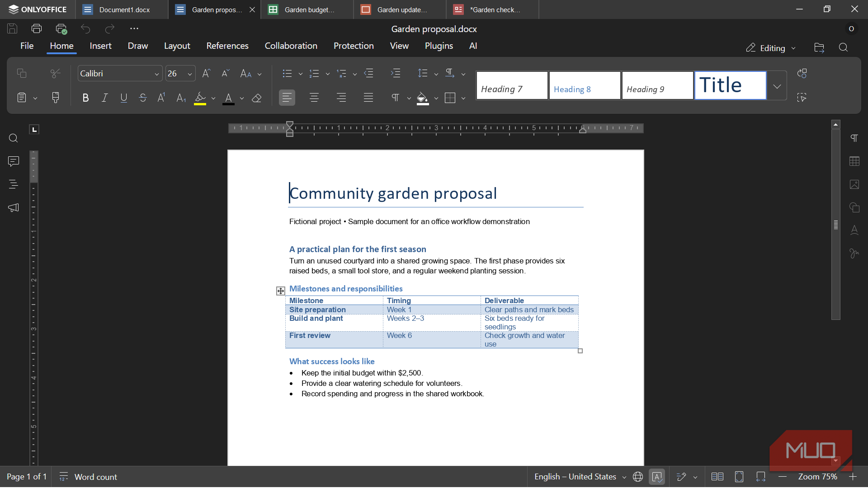Click the Clear style eraser icon
The height and width of the screenshot is (488, 868).
click(257, 98)
